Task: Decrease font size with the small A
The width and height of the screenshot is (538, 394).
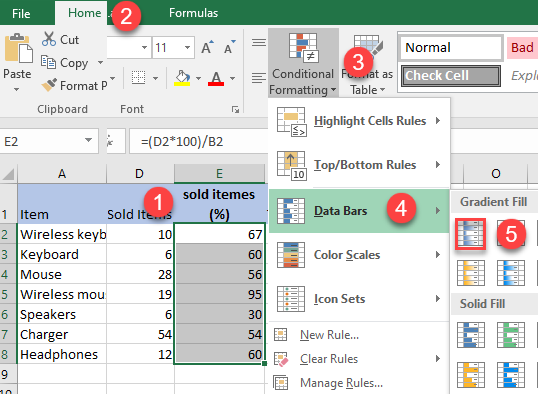Action: coord(229,47)
